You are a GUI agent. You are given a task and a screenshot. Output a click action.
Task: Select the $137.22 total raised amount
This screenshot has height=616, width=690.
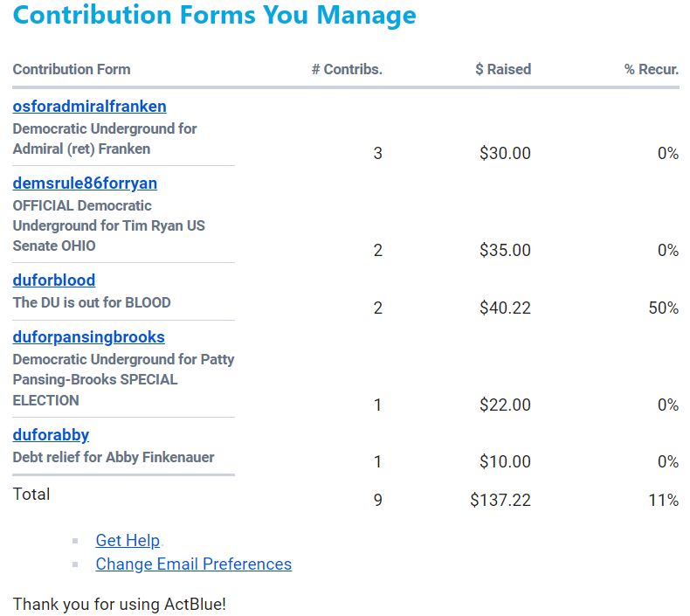(x=500, y=501)
